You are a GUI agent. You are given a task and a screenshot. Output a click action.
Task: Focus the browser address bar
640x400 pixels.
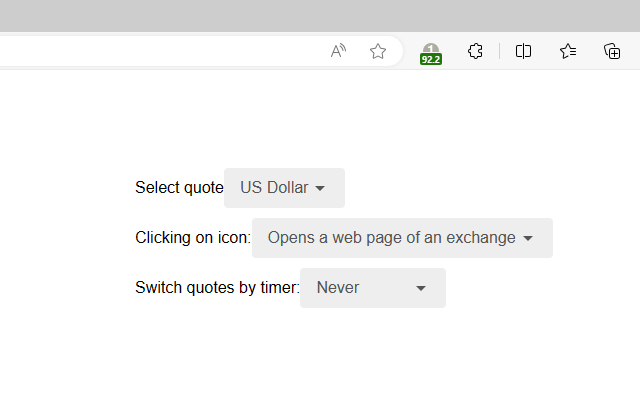tap(150, 51)
